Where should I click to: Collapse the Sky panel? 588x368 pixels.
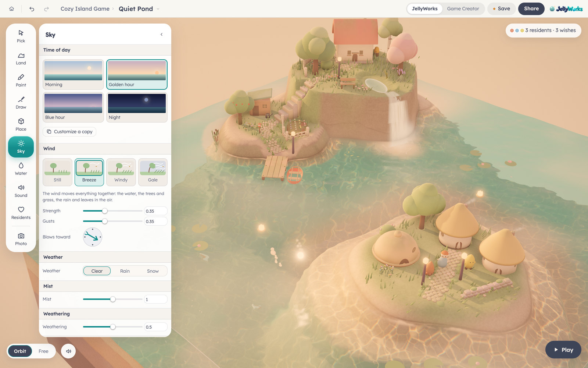coord(161,35)
